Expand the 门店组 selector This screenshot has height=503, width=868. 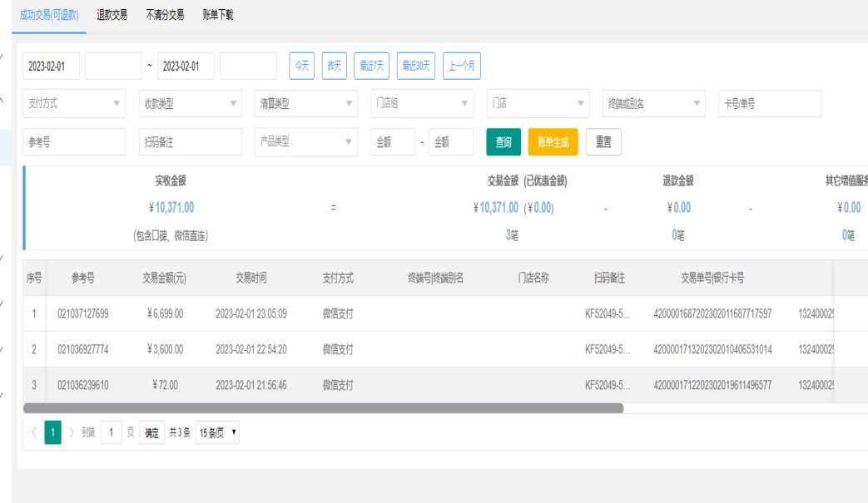pos(422,104)
